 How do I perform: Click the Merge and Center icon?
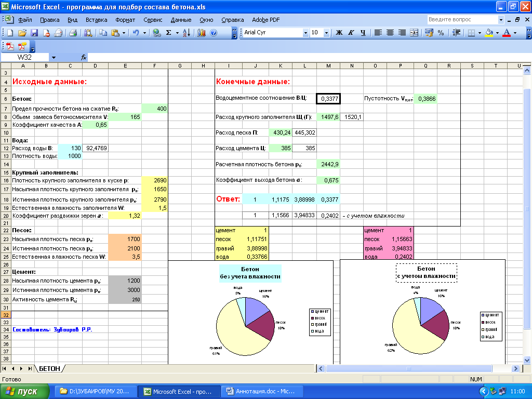click(x=414, y=33)
